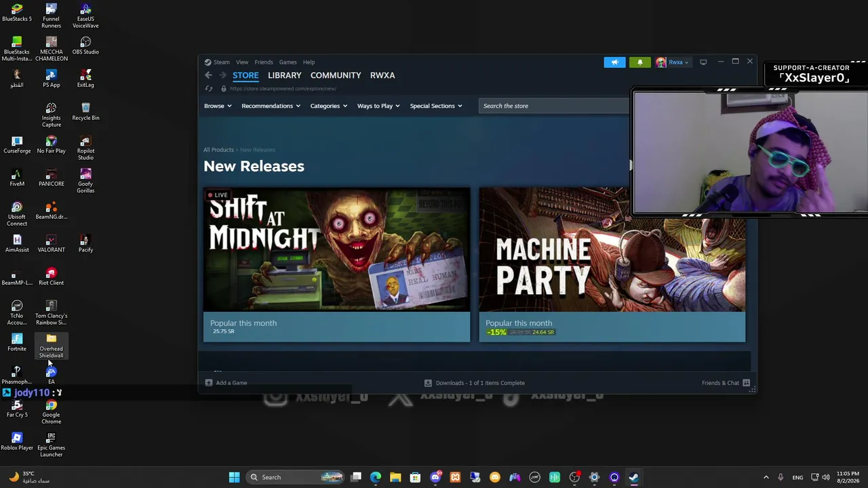
Task: Expand the Recommendations dropdown
Action: 271,106
